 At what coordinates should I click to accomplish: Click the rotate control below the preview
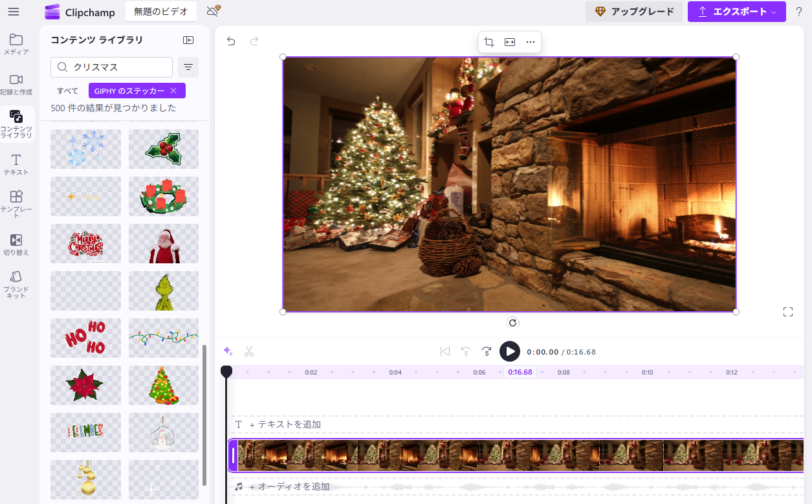pos(512,322)
